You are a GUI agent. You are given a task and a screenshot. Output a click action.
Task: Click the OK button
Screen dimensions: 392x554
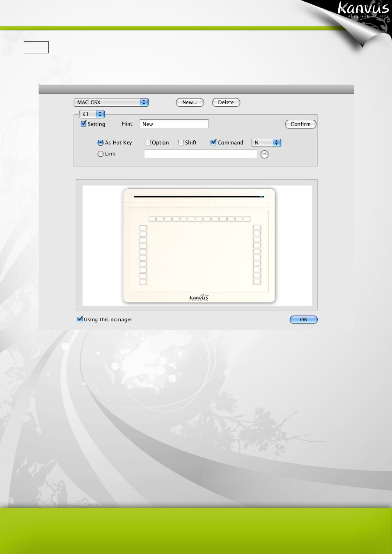coord(304,320)
